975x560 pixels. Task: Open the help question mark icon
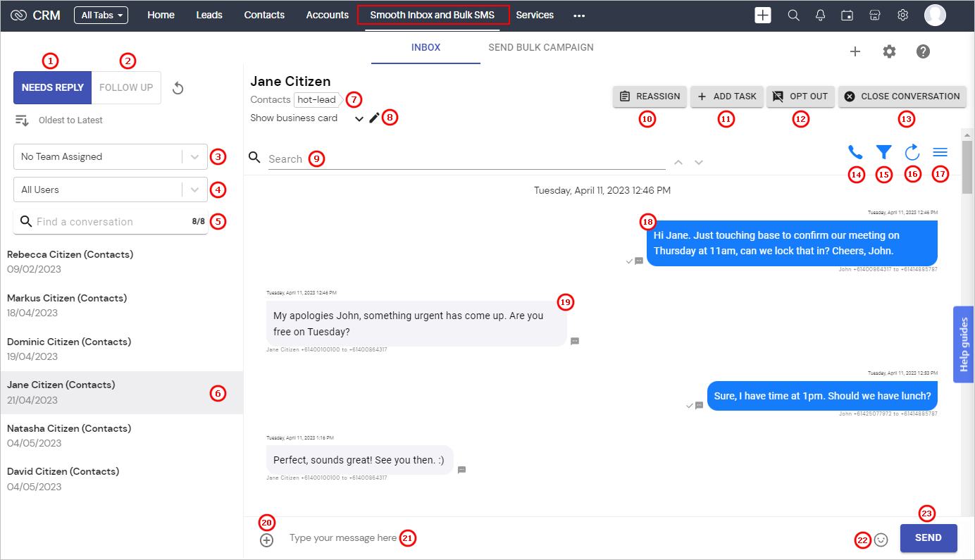click(924, 51)
